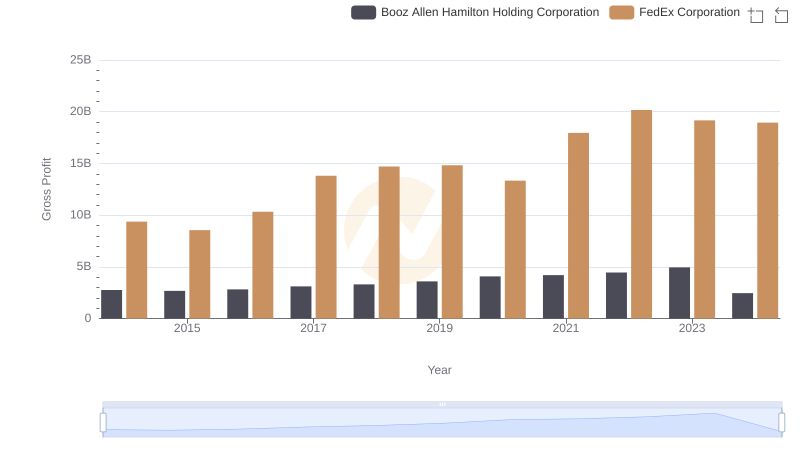Click the data zoom slider top grip bar
The image size is (800, 461).
tap(442, 404)
